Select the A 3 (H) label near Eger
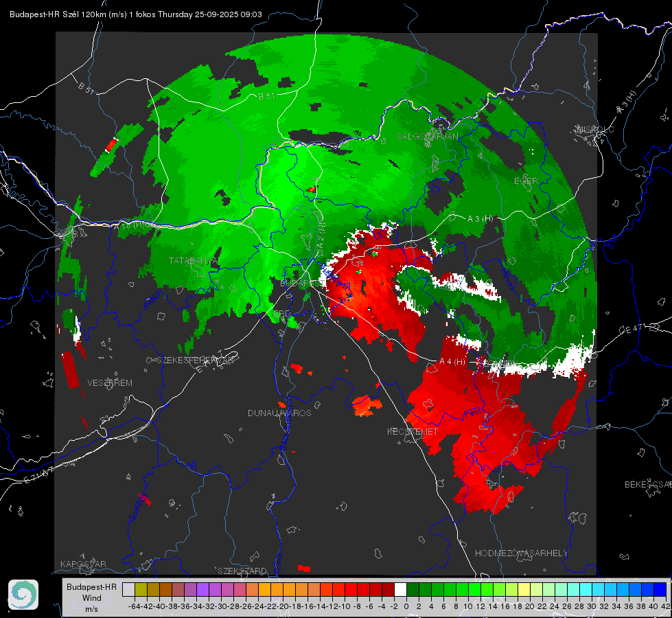Screen dimensions: 672x618 tap(480, 218)
